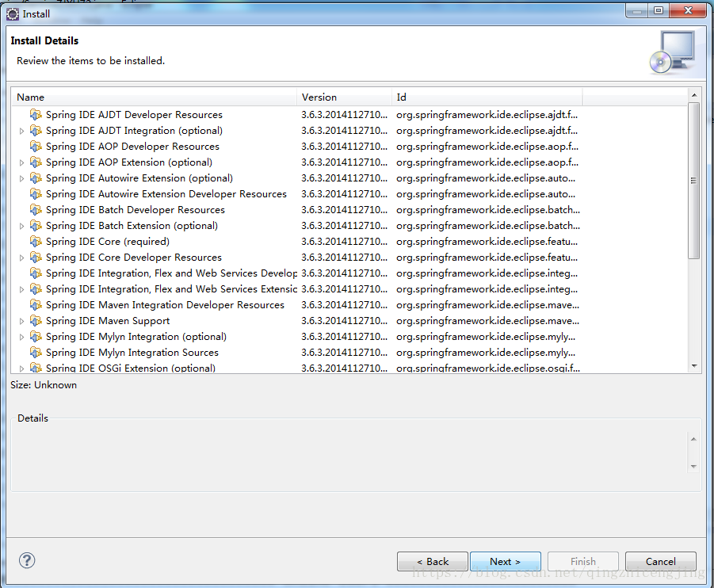Click the feature icon of Autowire Extension Developer Resources

(x=36, y=193)
